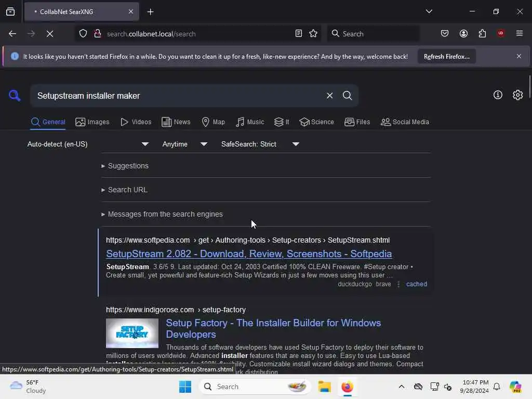The height and width of the screenshot is (399, 532).
Task: Switch to the Videos category tab
Action: (136, 122)
